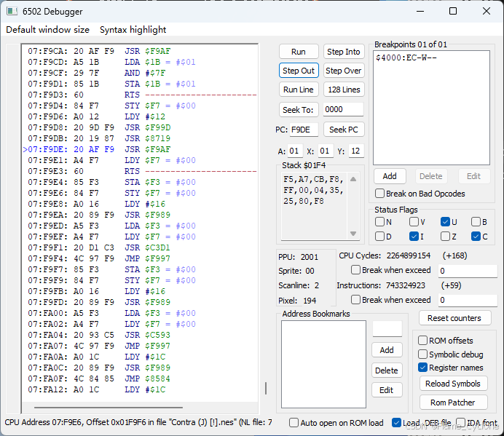Click the 128 Lines button
The image size is (504, 436).
[344, 90]
